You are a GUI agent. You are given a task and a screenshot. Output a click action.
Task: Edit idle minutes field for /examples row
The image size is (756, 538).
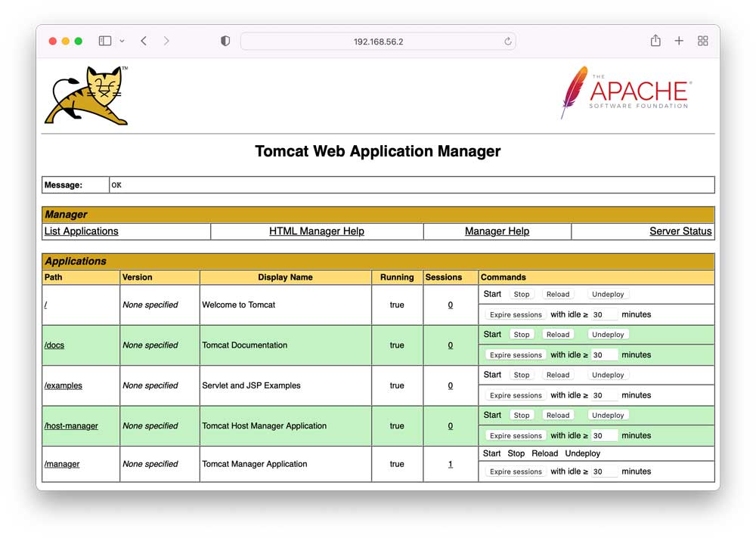pyautogui.click(x=604, y=395)
